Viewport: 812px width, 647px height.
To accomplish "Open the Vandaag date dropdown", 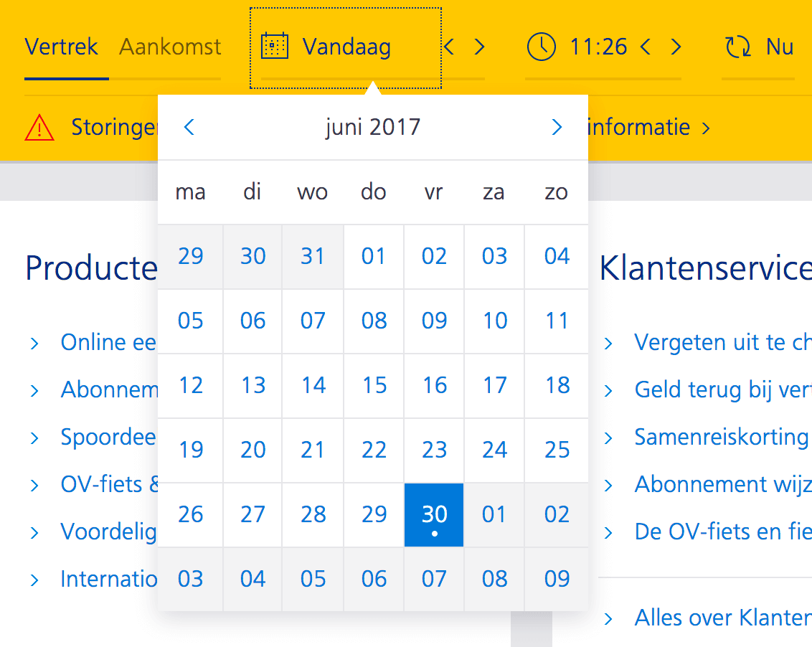I will click(x=346, y=47).
